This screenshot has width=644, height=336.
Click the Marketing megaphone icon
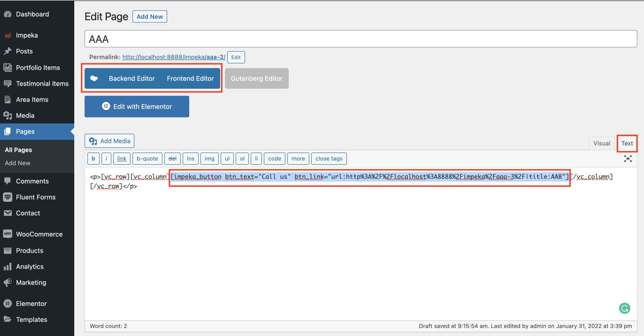pyautogui.click(x=8, y=282)
